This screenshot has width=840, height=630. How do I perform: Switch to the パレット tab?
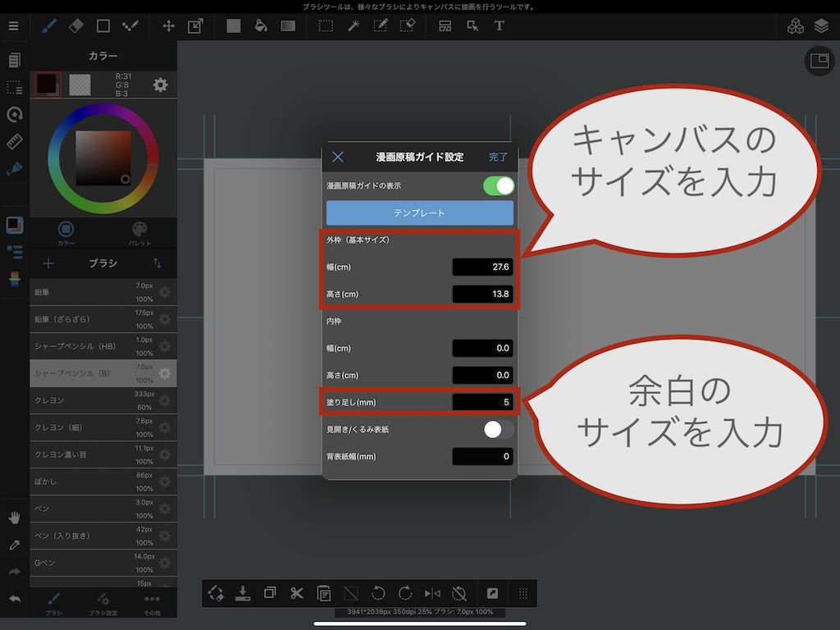click(x=139, y=232)
